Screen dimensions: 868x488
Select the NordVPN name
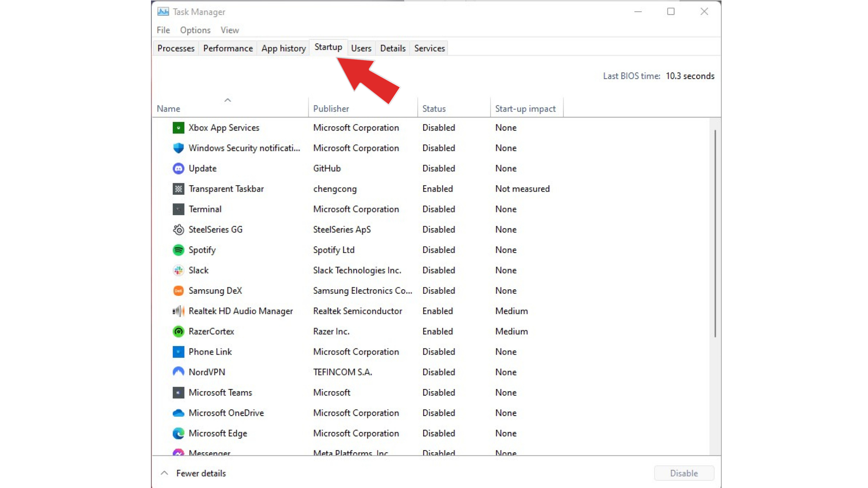tap(207, 372)
